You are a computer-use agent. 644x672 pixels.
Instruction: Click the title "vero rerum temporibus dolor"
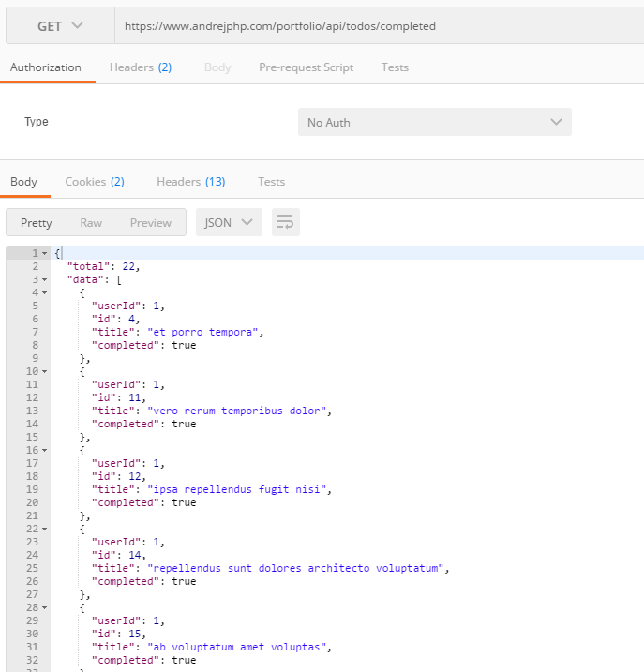(x=236, y=411)
